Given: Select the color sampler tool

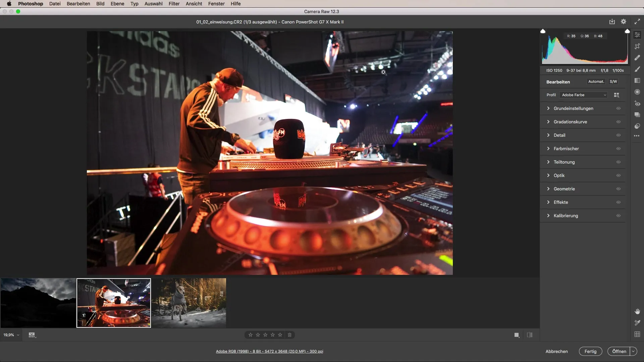Looking at the screenshot, I should pos(637,323).
